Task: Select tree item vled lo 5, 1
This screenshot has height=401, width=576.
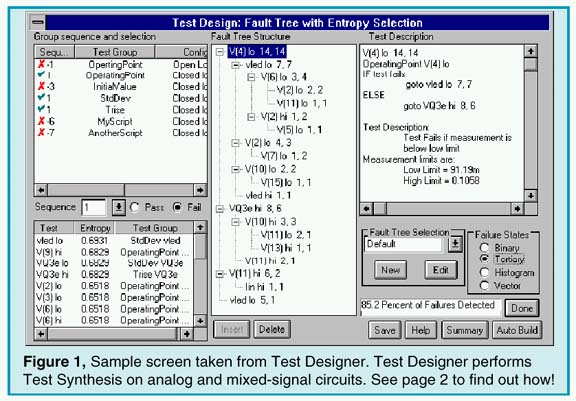Action: pos(252,300)
